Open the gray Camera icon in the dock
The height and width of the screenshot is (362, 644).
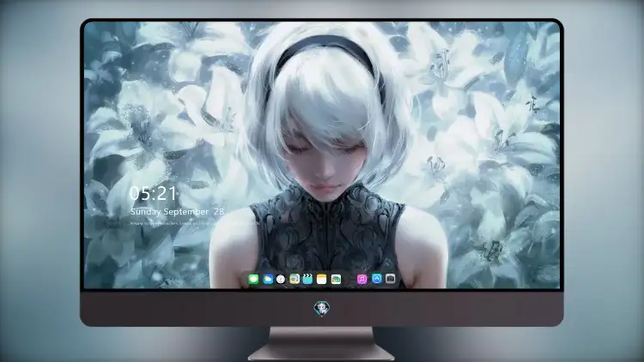391,279
